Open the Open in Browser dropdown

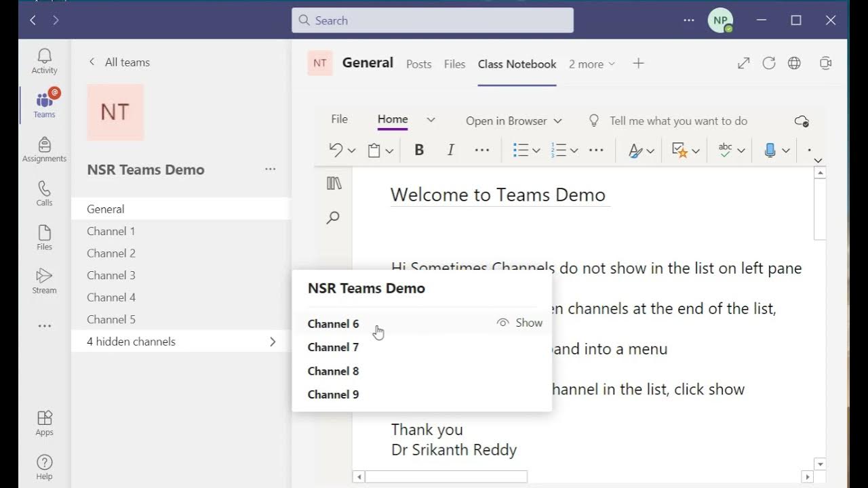(514, 121)
